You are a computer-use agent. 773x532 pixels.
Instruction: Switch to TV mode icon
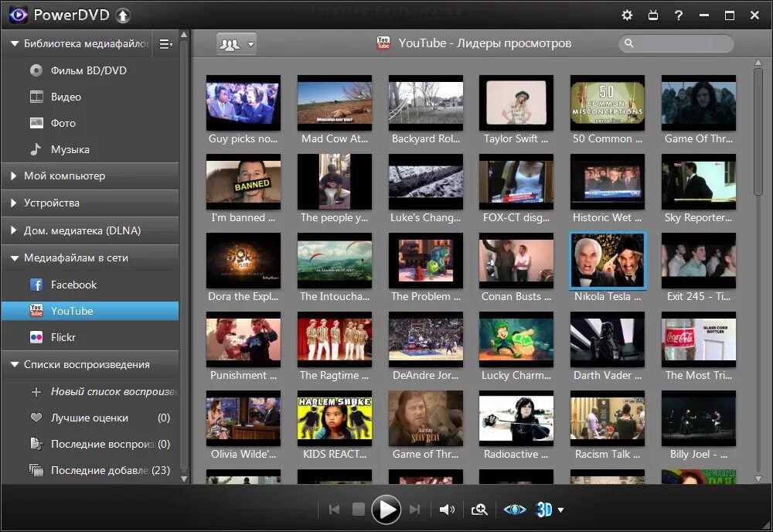[652, 15]
